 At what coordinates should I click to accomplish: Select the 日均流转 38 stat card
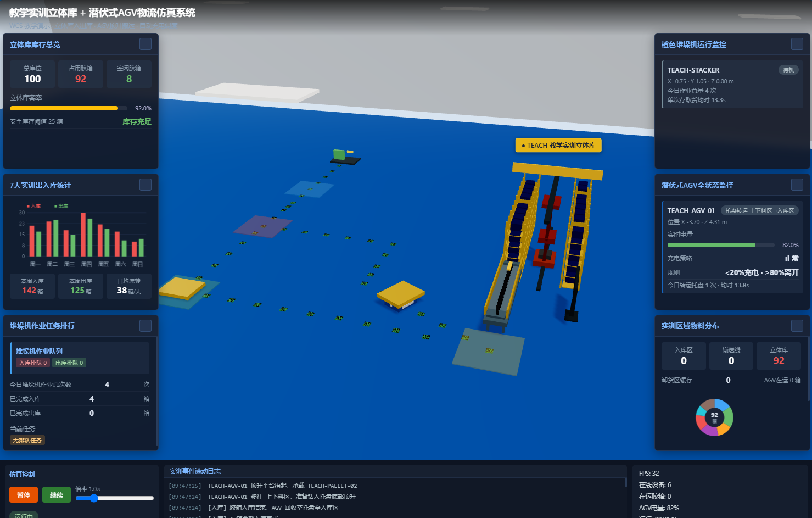click(x=129, y=286)
